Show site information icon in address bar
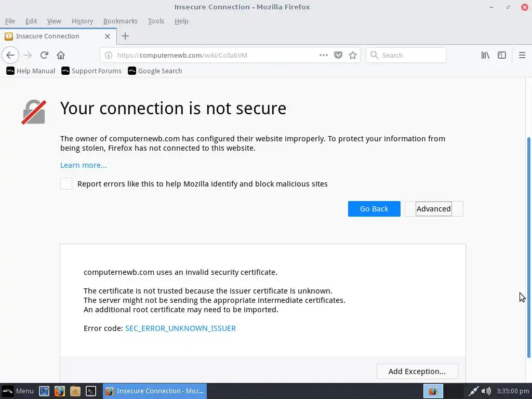The height and width of the screenshot is (399, 532). coord(108,55)
